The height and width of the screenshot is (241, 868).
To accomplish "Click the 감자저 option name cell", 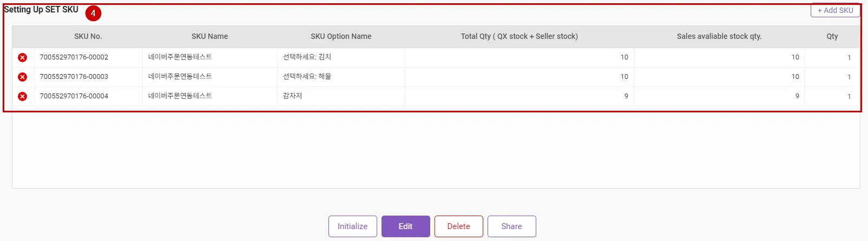I will pos(293,96).
